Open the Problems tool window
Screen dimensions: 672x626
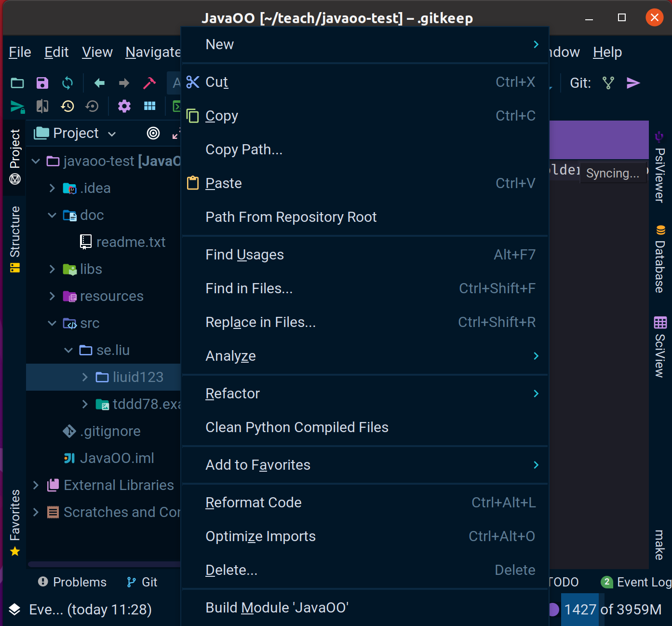pos(72,582)
